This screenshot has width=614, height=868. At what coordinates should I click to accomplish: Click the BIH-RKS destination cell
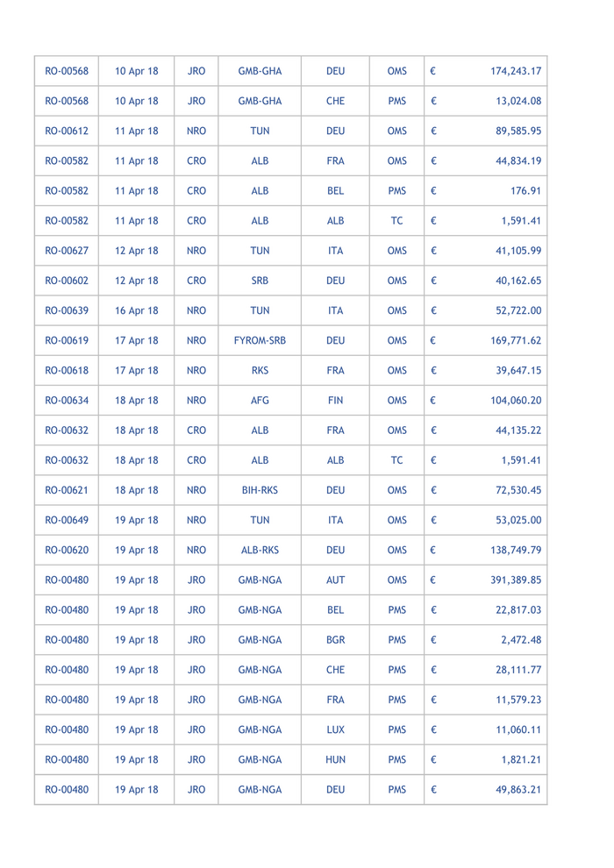[260, 490]
